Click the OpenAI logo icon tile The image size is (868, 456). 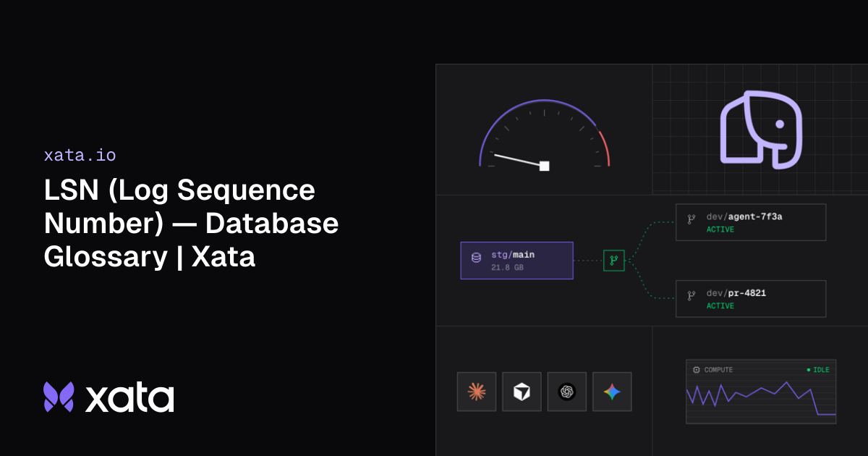tap(567, 392)
